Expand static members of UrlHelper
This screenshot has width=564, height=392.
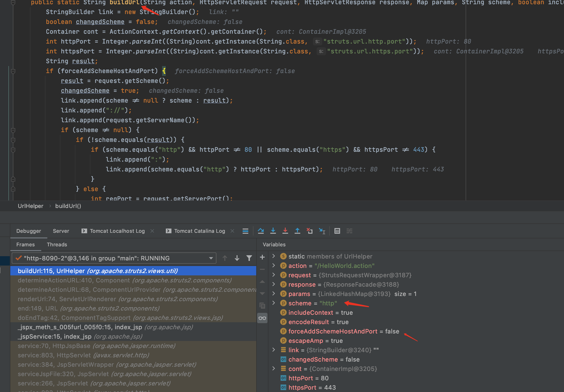coord(274,256)
